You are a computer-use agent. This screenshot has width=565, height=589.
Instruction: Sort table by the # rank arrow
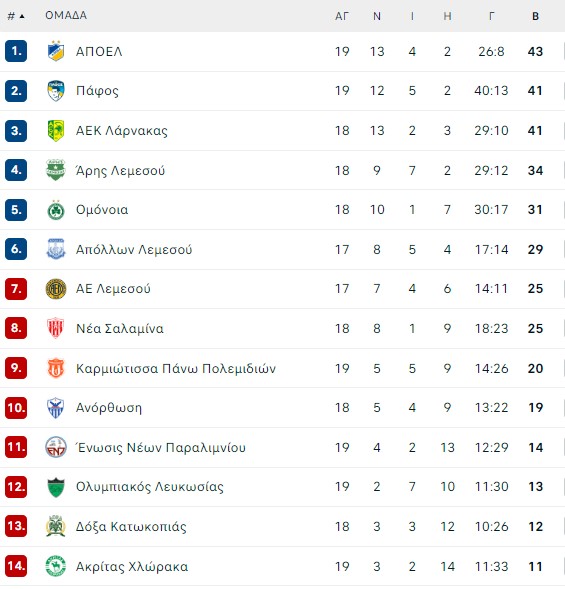tap(16, 16)
